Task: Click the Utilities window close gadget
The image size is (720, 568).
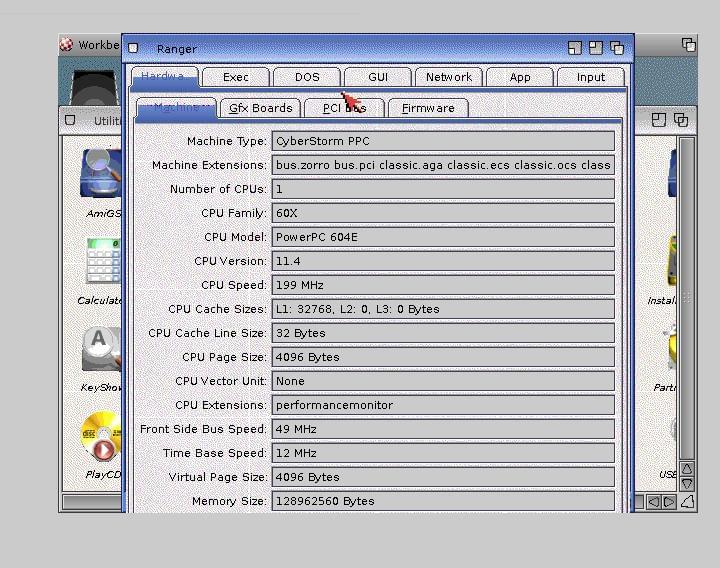Action: coord(70,120)
